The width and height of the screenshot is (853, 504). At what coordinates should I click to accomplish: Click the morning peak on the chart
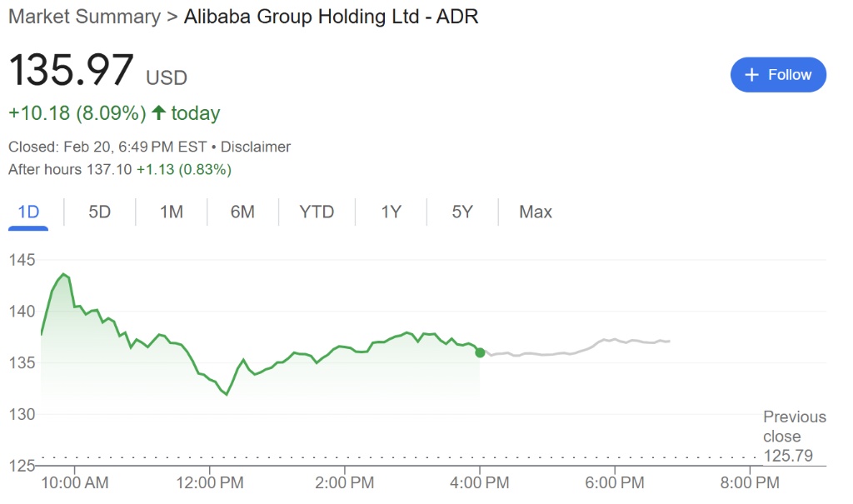click(x=64, y=274)
